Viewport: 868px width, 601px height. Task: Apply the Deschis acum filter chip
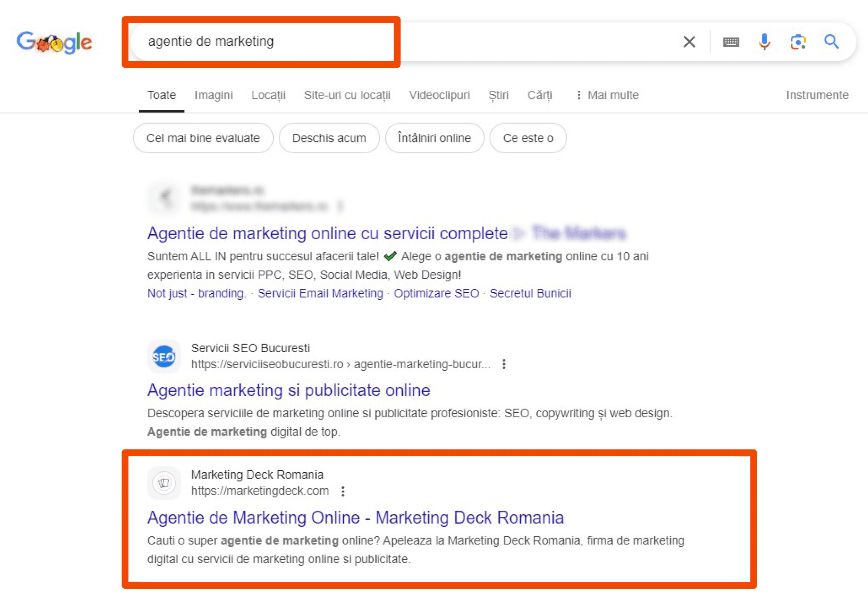[x=329, y=138]
